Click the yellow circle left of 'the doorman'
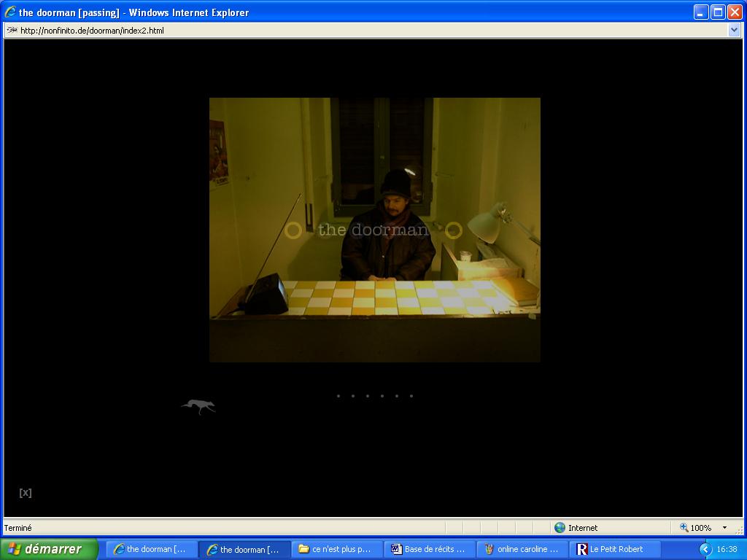The image size is (747, 560). [293, 230]
